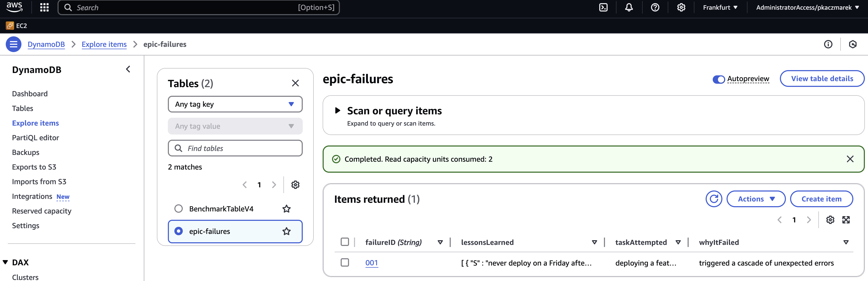Open the EC2 shortcut in favorites bar
Image resolution: width=868 pixels, height=281 pixels.
tap(16, 26)
